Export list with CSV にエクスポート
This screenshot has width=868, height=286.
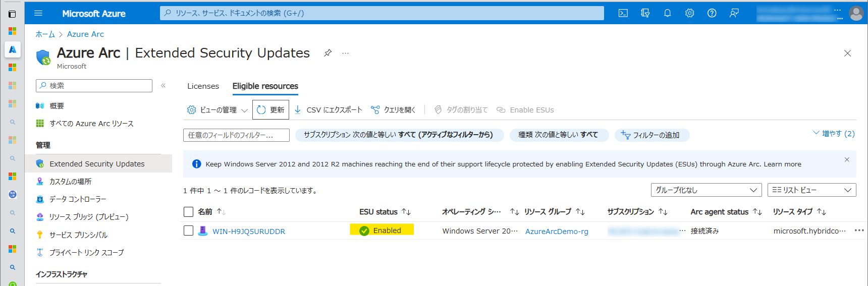click(328, 110)
